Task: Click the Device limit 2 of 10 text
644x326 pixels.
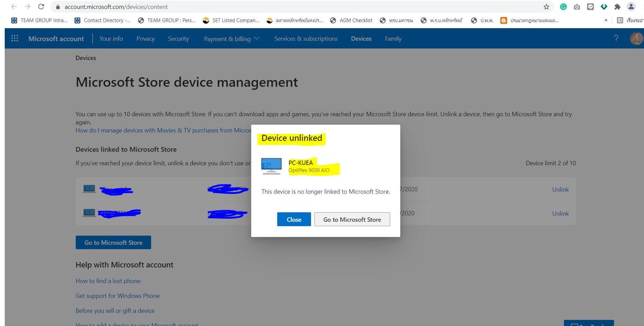Action: pos(551,163)
